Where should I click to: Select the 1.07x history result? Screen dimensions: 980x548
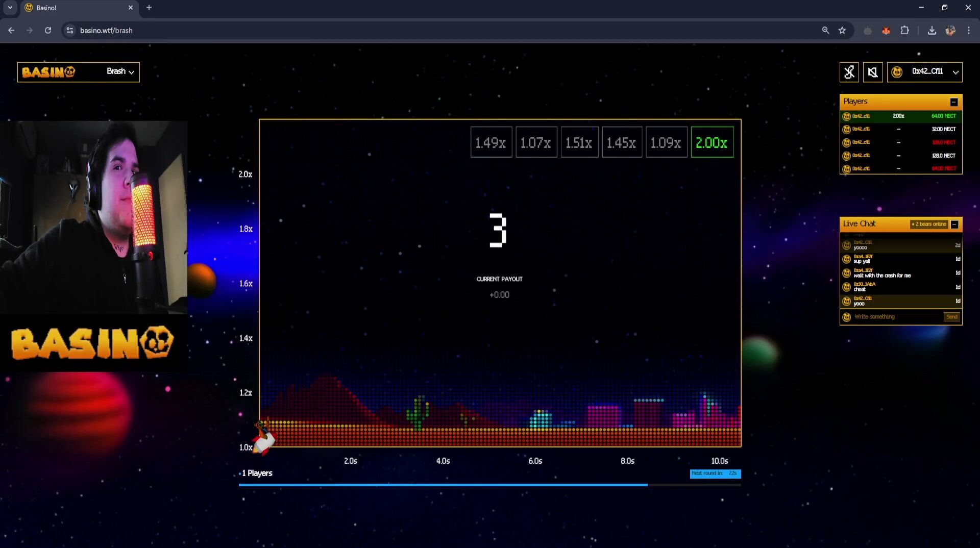(536, 142)
